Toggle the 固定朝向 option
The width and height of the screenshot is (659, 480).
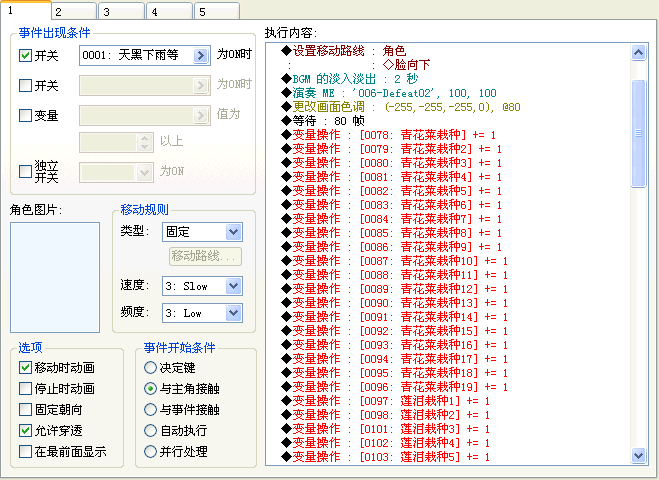[x=25, y=409]
